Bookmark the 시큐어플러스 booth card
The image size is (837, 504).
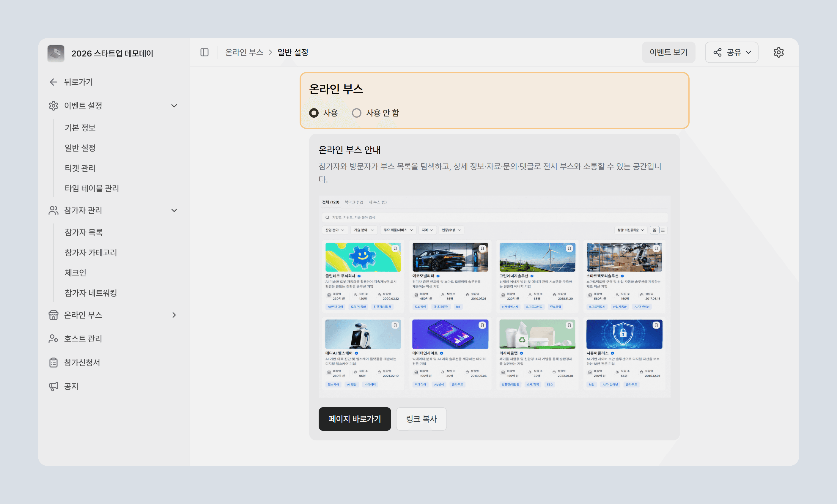pyautogui.click(x=656, y=325)
